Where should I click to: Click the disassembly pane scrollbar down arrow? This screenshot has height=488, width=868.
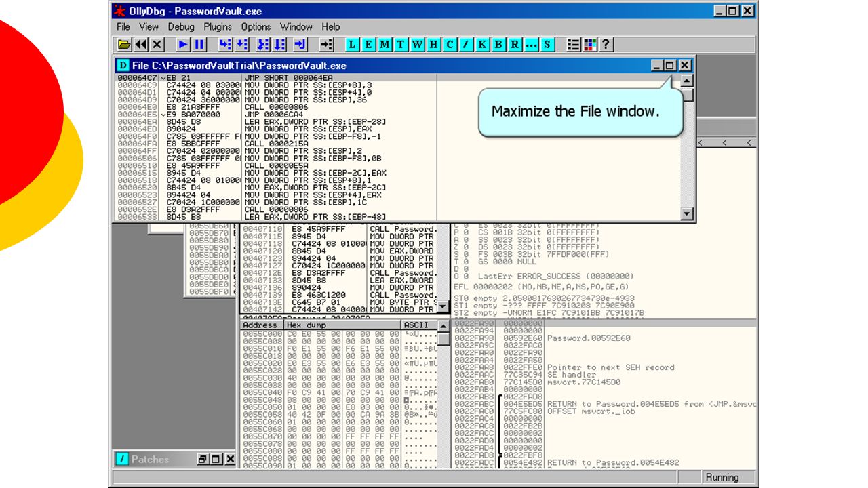(x=443, y=307)
